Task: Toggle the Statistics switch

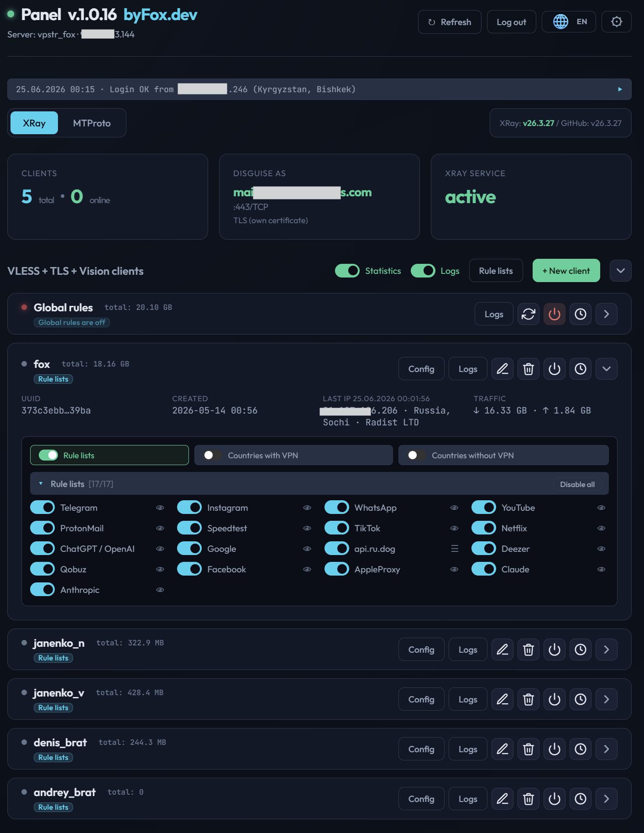Action: pos(347,271)
